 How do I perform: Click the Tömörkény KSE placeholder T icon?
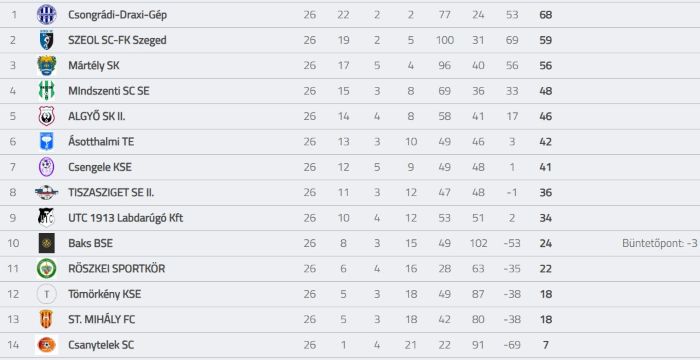click(x=46, y=294)
